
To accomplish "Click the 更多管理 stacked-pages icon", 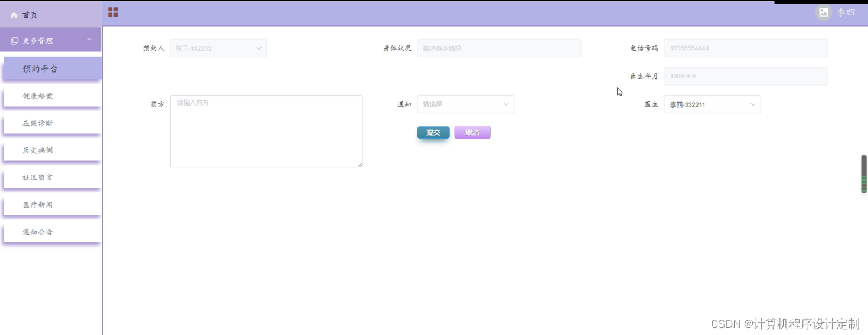I will click(14, 41).
